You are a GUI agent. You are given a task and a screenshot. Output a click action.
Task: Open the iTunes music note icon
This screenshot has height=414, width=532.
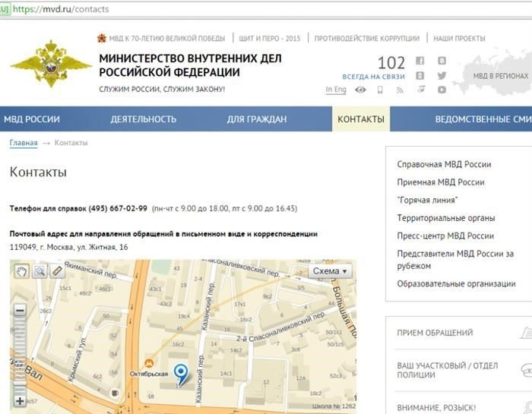click(421, 89)
